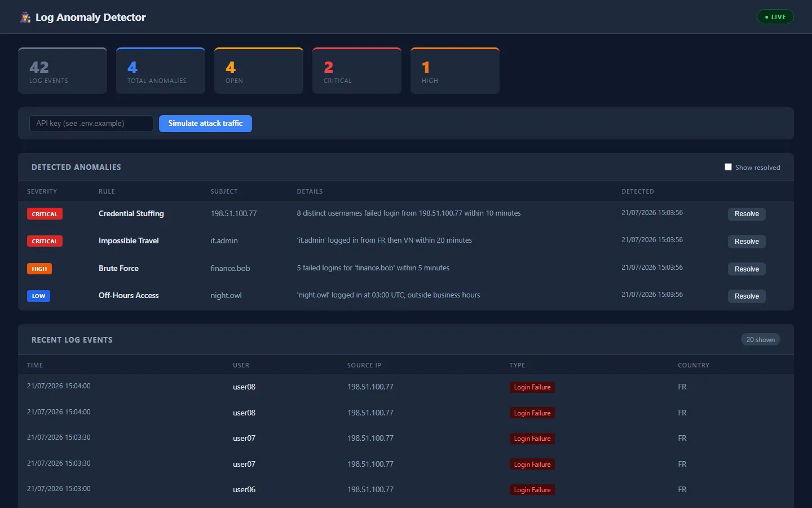
Task: Resolve the Brute Force anomaly
Action: pyautogui.click(x=747, y=269)
